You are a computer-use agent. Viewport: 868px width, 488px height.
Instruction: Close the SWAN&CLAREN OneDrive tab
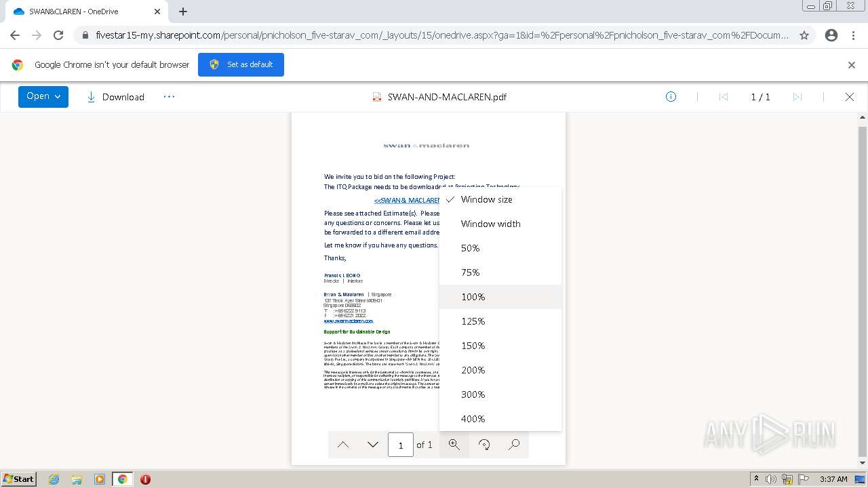coord(157,12)
